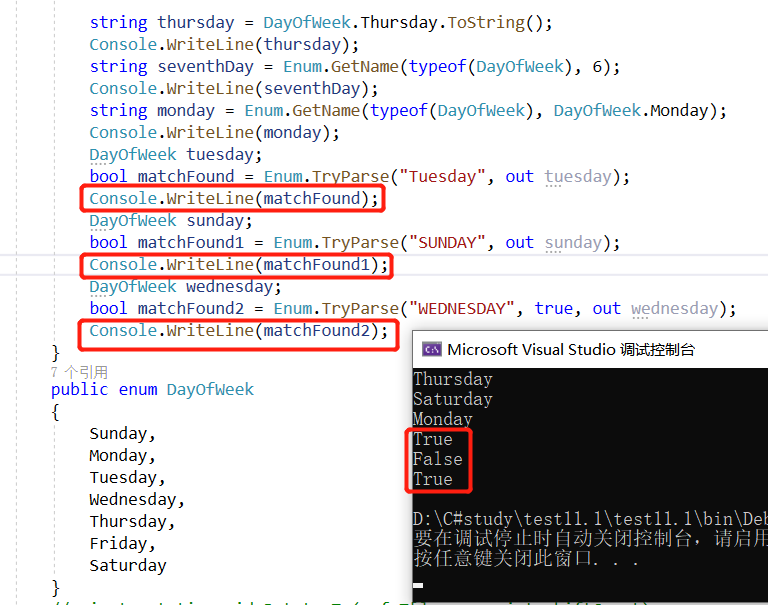
Task: Click the declaration "DayOfWeek tuesday;"
Action: coord(176,155)
